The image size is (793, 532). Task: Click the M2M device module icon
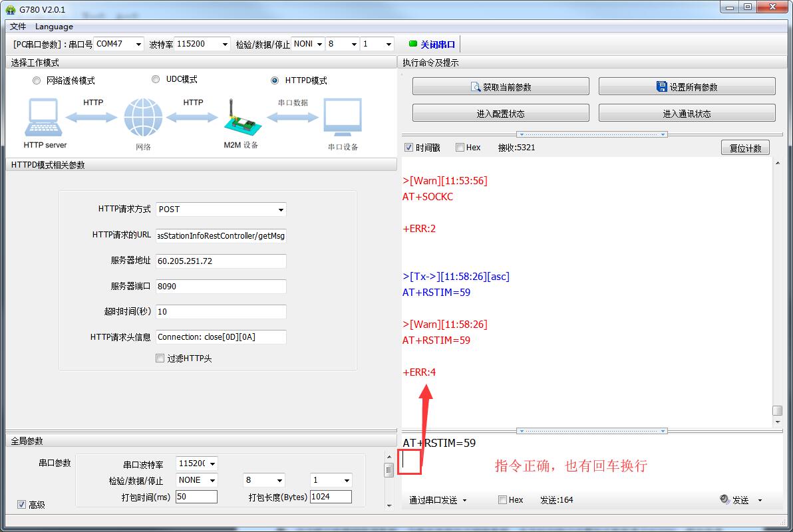pyautogui.click(x=239, y=118)
